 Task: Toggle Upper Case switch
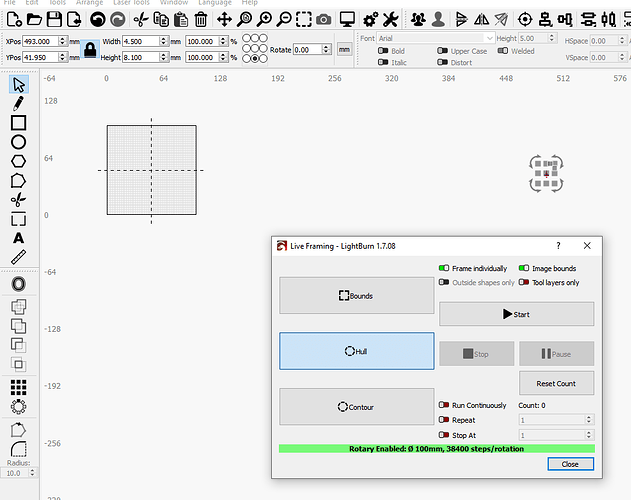(x=442, y=51)
